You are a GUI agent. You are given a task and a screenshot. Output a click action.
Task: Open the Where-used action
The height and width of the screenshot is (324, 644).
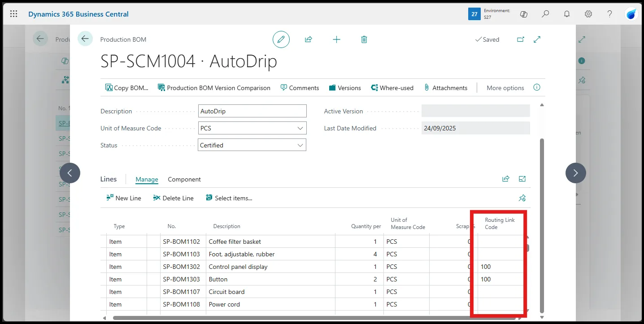(392, 88)
